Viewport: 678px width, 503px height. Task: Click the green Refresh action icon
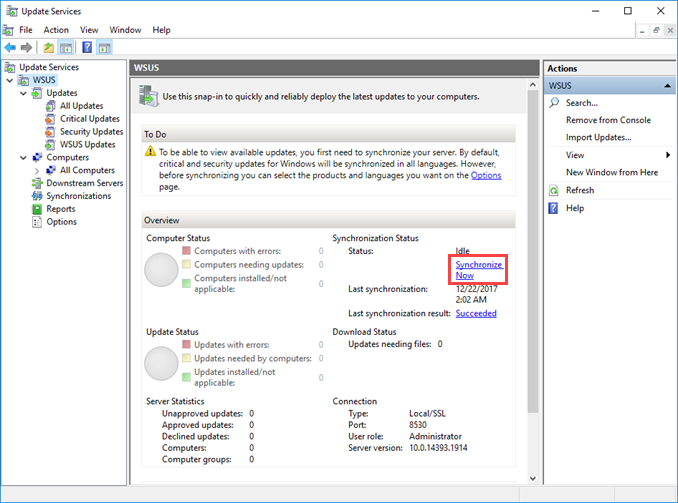[x=553, y=190]
